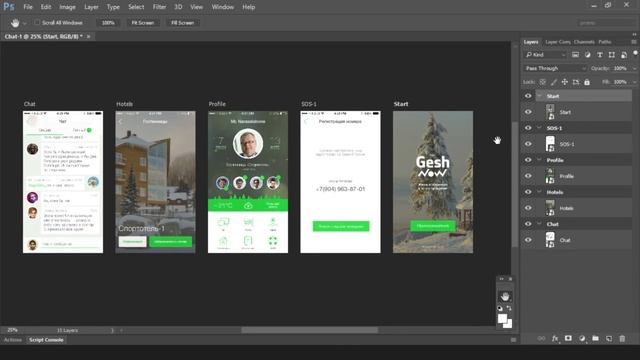Open Layers panel options menu icon
This screenshot has height=360, width=640.
pyautogui.click(x=634, y=42)
